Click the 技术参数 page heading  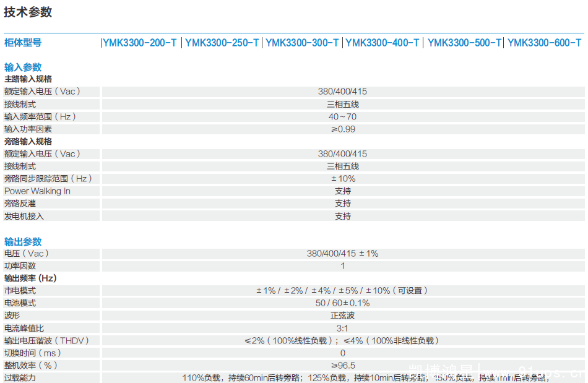point(28,12)
